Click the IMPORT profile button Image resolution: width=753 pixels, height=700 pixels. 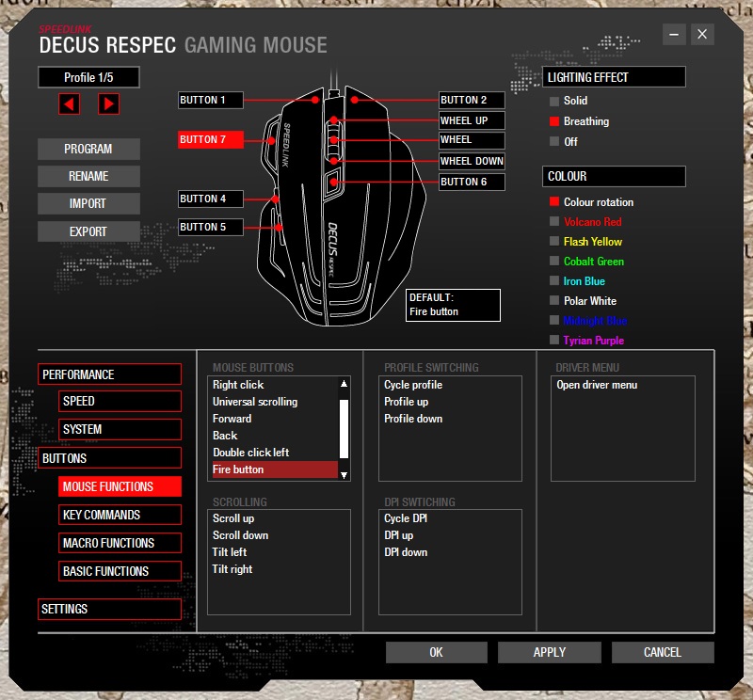pos(88,203)
